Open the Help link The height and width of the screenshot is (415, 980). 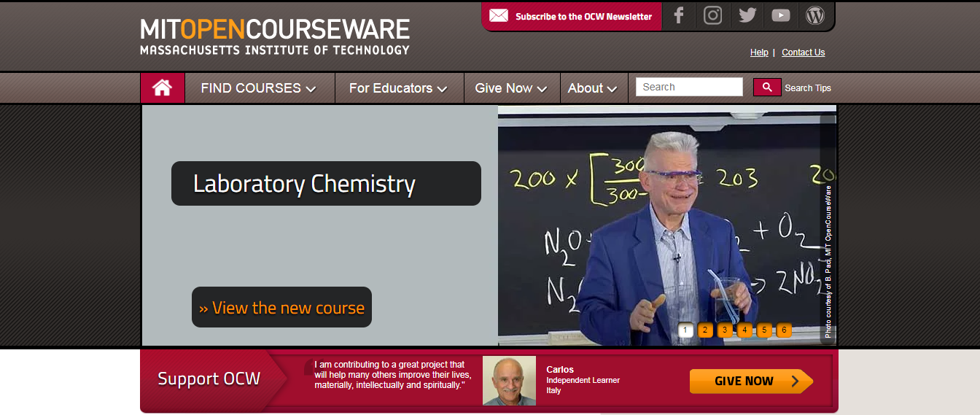[x=759, y=53]
